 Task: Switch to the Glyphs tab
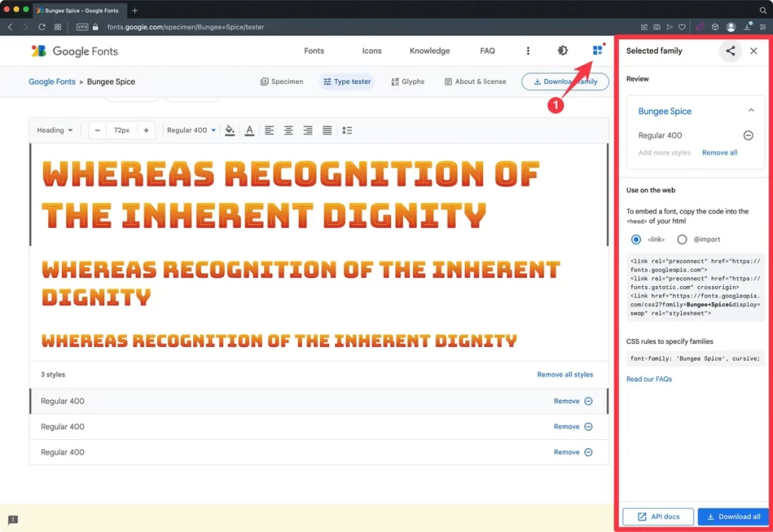pyautogui.click(x=408, y=81)
